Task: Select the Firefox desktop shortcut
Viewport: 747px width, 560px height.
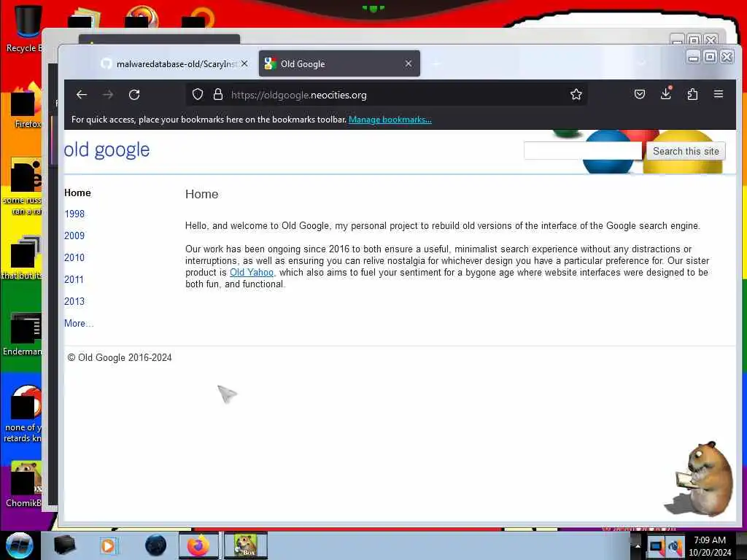Action: pyautogui.click(x=27, y=106)
